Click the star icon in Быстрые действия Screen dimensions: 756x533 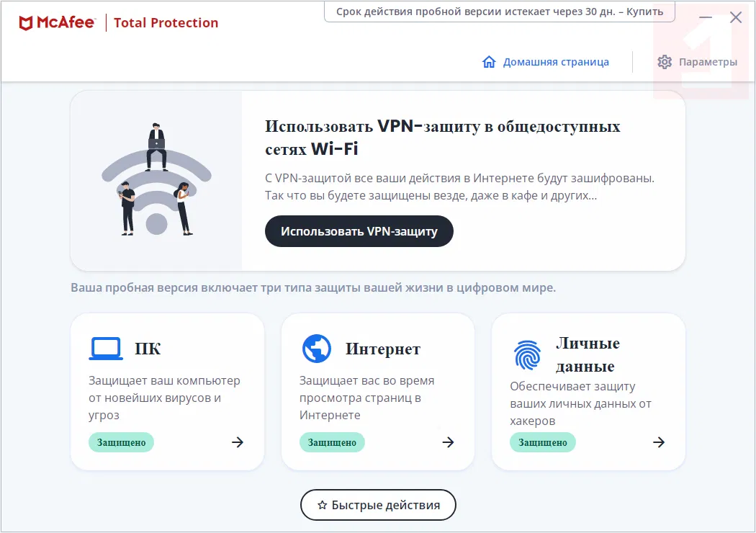click(323, 505)
